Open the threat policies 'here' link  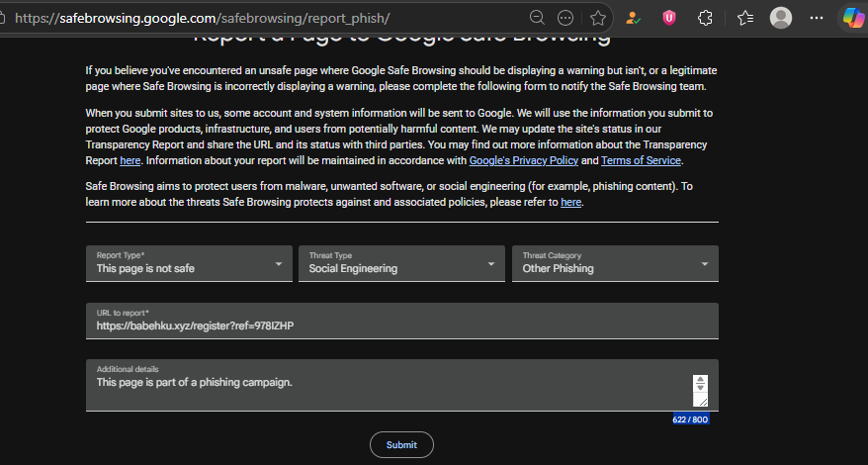click(x=570, y=202)
